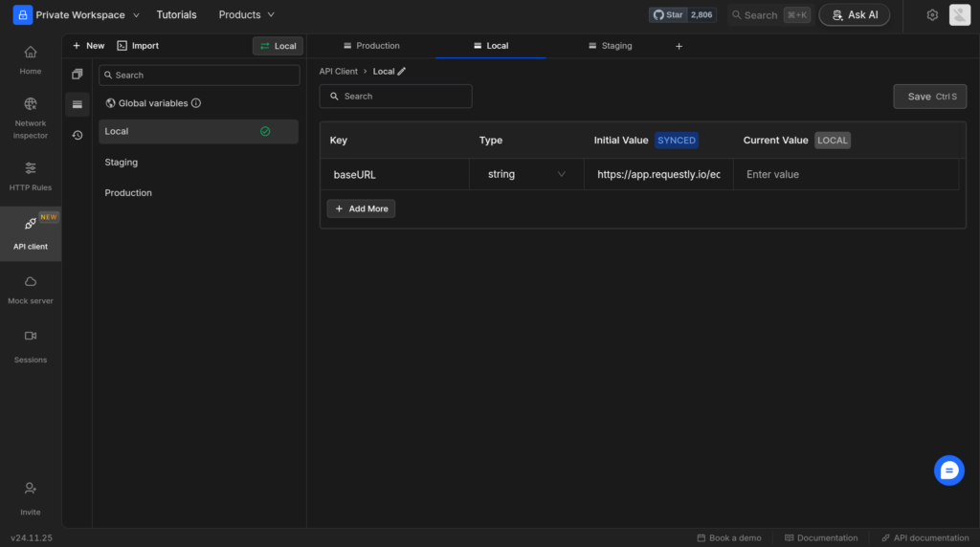Open the Book a demo link
The image size is (980, 547).
click(x=728, y=537)
